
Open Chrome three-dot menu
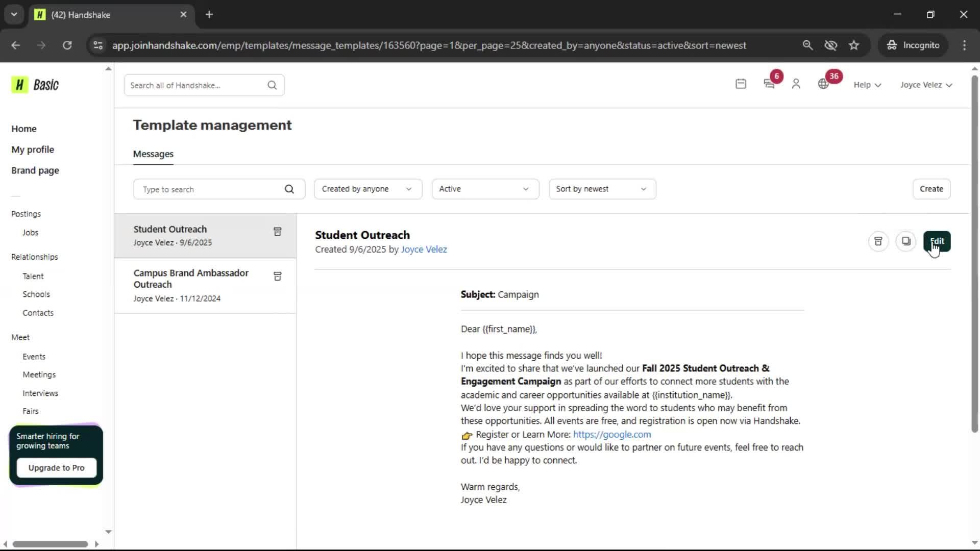964,45
